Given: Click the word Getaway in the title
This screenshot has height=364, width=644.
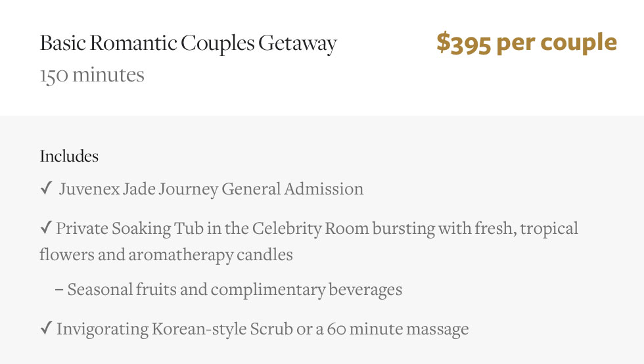Looking at the screenshot, I should (297, 44).
